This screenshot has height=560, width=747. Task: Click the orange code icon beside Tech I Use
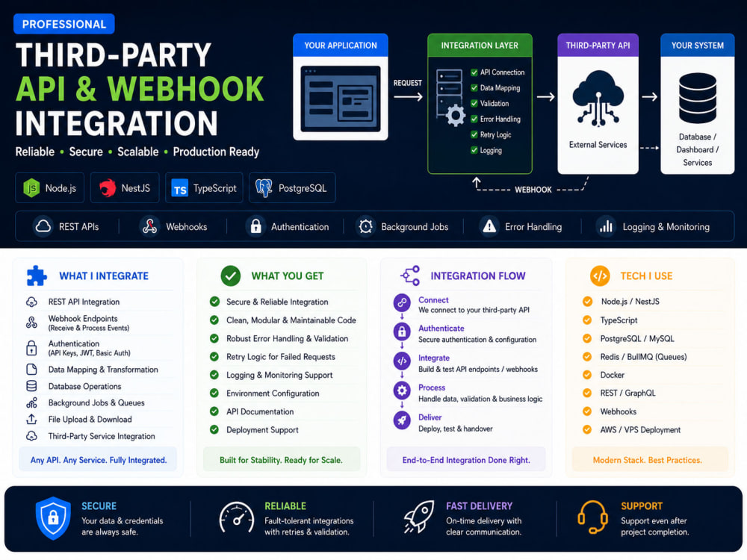click(x=600, y=276)
